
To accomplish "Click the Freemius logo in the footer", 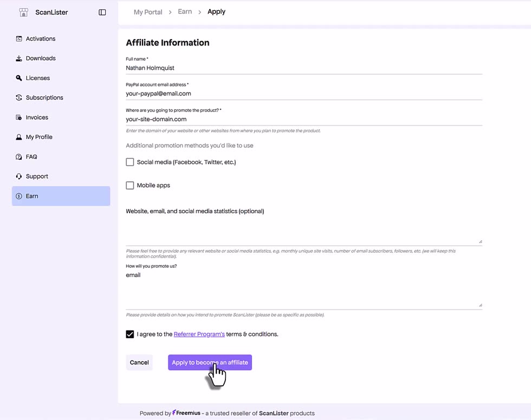I will point(186,413).
